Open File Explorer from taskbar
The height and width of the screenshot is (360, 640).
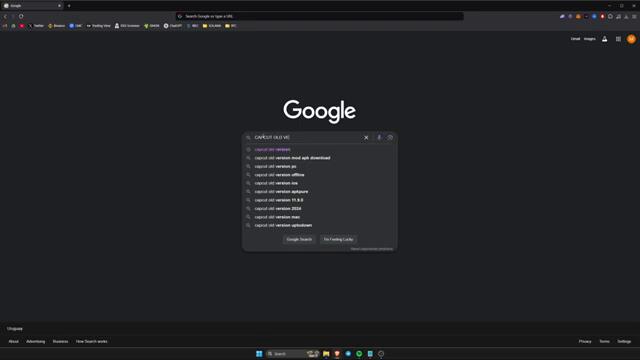326,353
